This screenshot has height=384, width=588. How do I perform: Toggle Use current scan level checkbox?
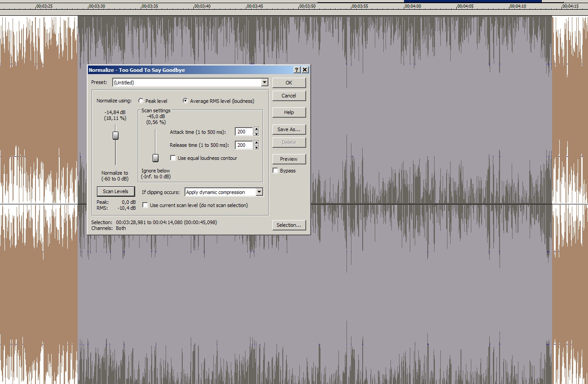[x=145, y=205]
